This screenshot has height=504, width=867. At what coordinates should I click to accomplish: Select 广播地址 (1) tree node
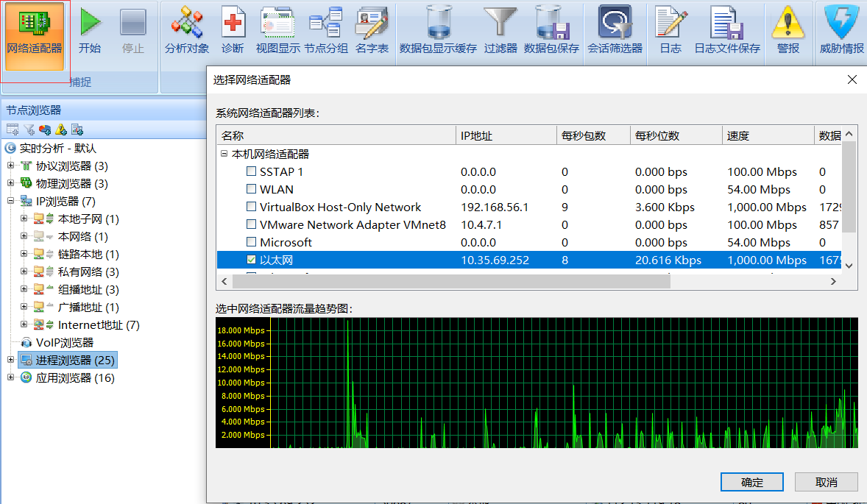tap(88, 308)
